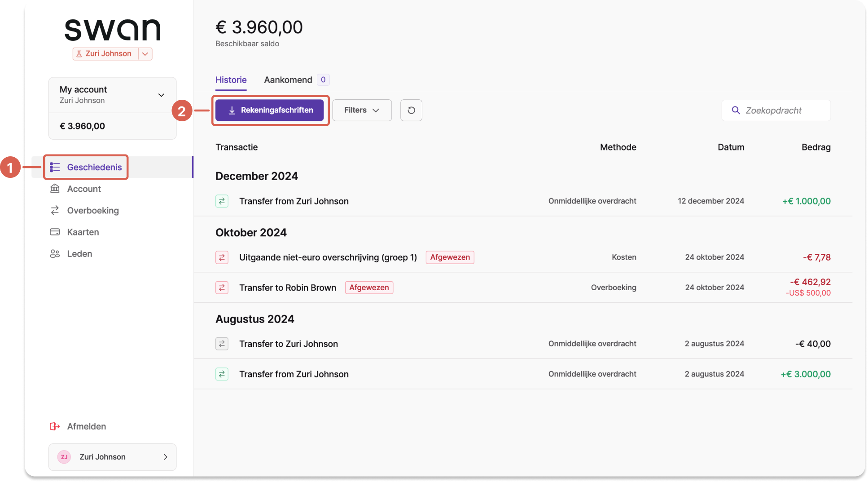This screenshot has width=868, height=482.
Task: Click the Leden people icon
Action: [55, 254]
